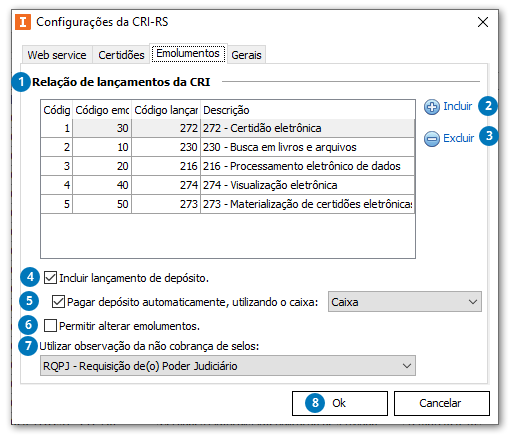
Task: Close the Configurações da CRI-RS dialog
Action: tap(483, 22)
